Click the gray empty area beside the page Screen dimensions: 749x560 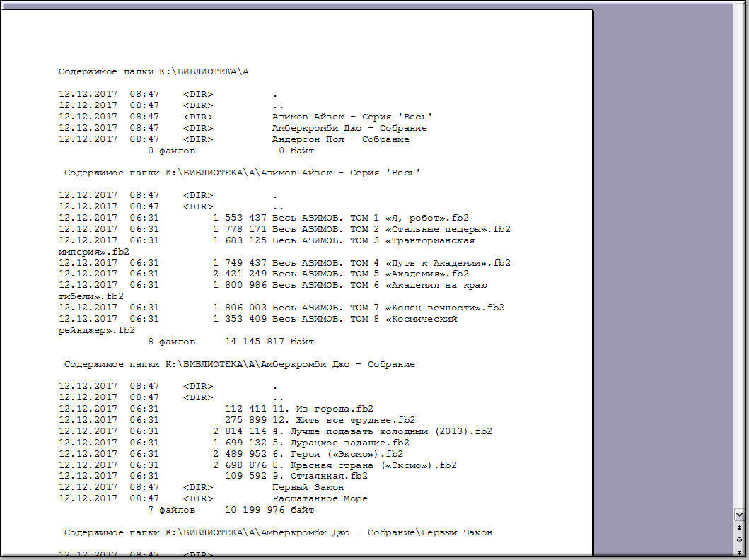[x=661, y=283]
